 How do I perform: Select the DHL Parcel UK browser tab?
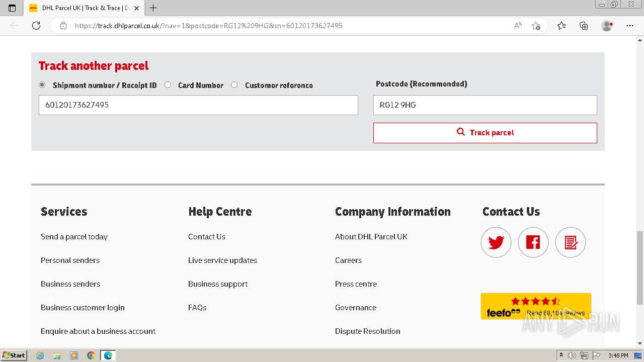(x=85, y=8)
